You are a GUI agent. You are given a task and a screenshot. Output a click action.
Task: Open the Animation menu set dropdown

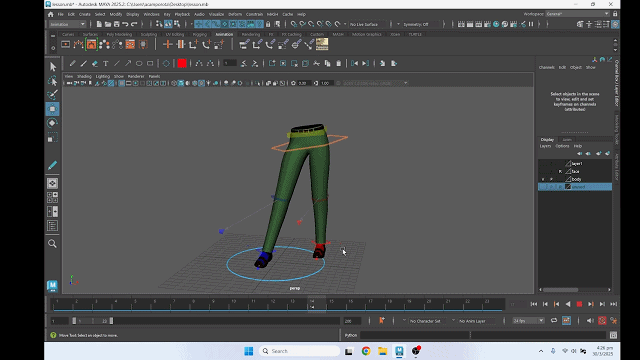67,24
